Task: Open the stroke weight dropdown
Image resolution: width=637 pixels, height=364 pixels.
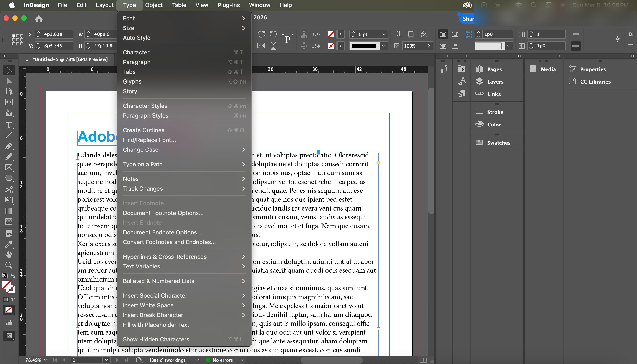Action: [383, 34]
